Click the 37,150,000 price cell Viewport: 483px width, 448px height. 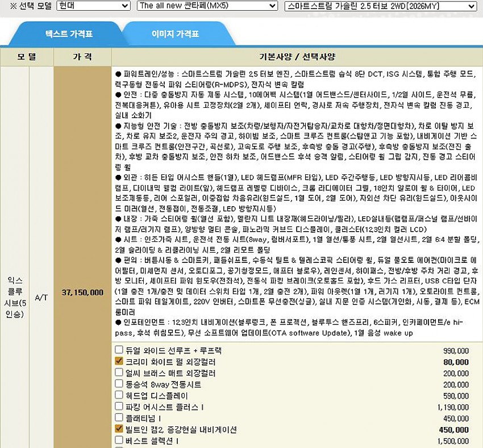pyautogui.click(x=82, y=292)
